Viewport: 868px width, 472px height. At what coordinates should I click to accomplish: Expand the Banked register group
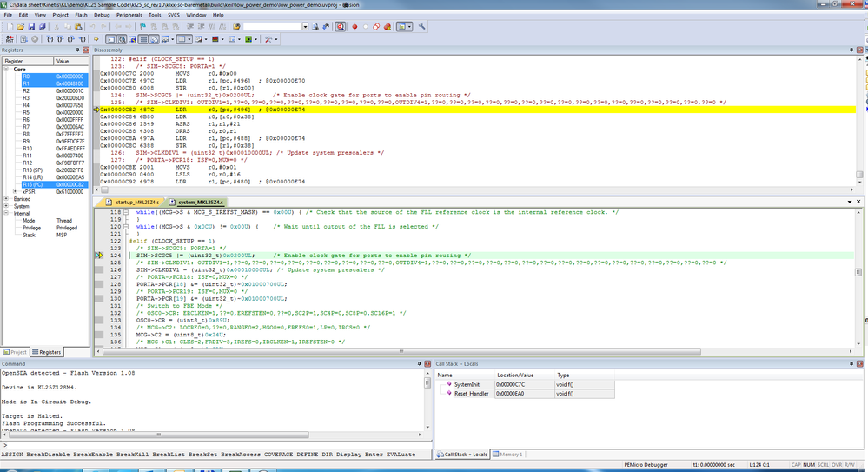8,199
